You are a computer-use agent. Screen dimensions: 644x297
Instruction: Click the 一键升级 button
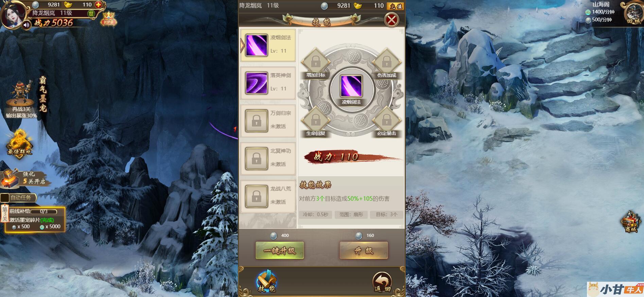[x=280, y=250]
